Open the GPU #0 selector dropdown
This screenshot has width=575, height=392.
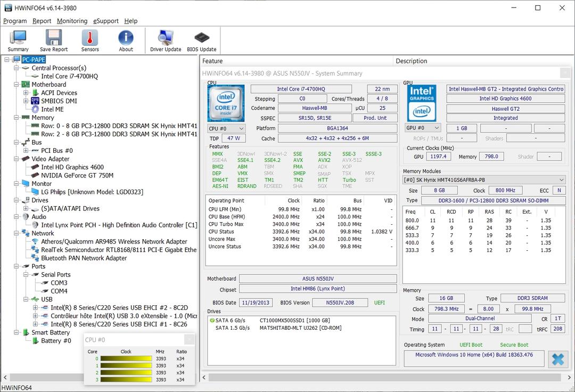click(423, 128)
